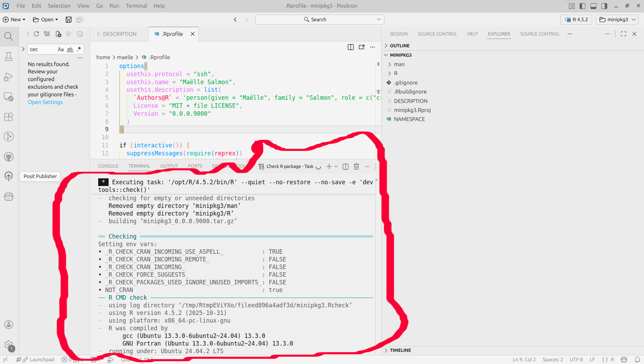Open the new terminal launch profile dropdown

click(336, 167)
